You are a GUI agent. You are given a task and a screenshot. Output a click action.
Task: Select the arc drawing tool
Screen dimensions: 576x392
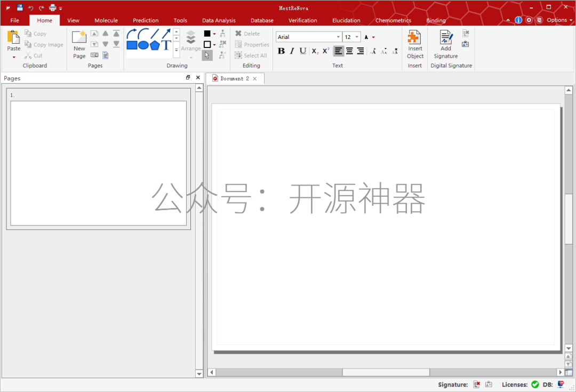(x=143, y=34)
